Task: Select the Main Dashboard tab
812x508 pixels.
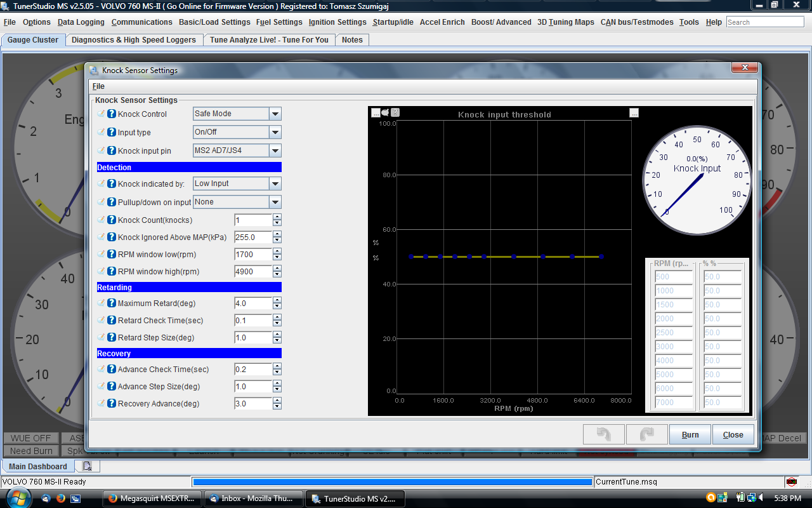Action: tap(38, 467)
